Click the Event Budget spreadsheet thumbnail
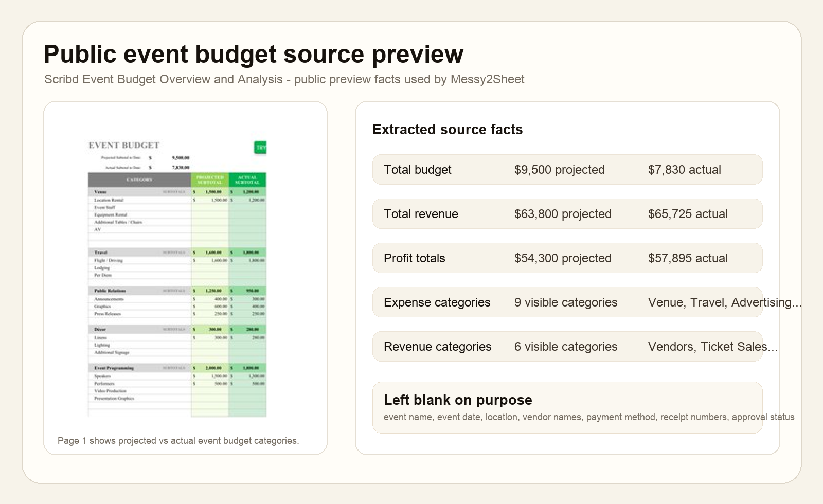Image resolution: width=823 pixels, height=504 pixels. pyautogui.click(x=177, y=278)
